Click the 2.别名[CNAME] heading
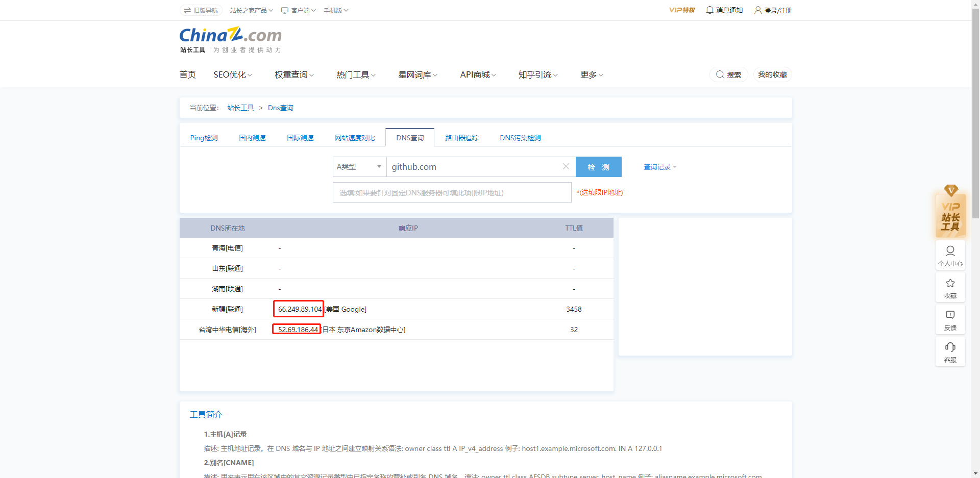This screenshot has height=478, width=980. (x=229, y=463)
